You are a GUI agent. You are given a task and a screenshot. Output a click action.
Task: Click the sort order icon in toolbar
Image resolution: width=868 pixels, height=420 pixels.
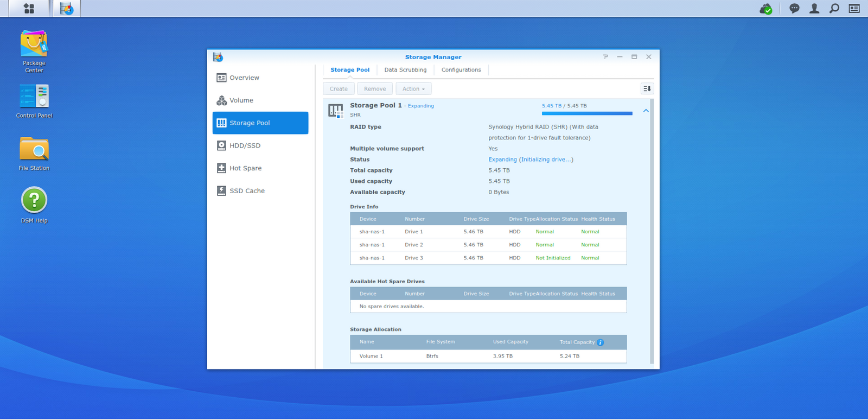tap(647, 88)
